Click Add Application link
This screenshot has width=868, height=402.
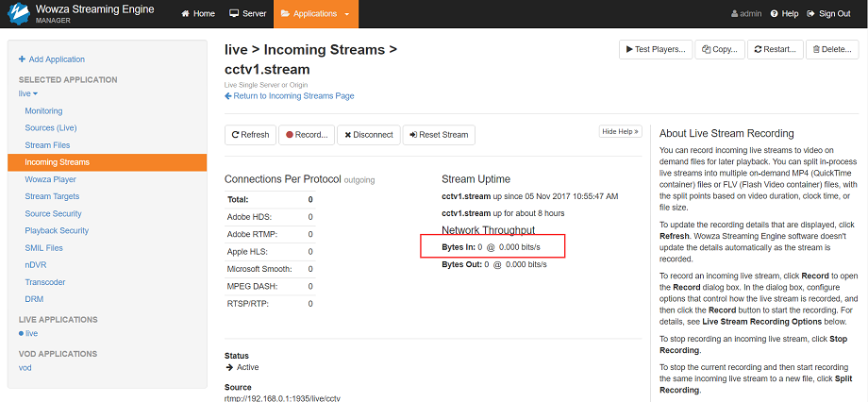pyautogui.click(x=52, y=59)
